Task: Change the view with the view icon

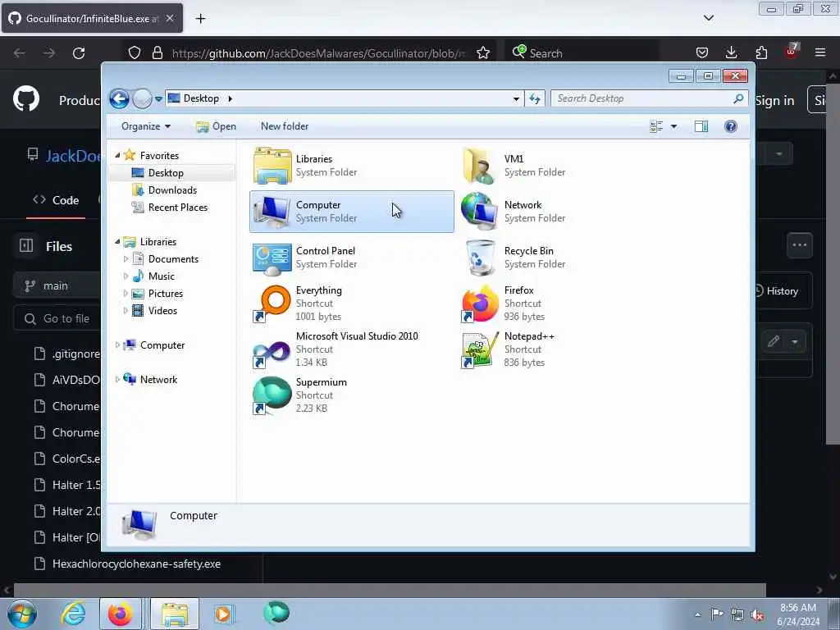Action: pos(656,126)
